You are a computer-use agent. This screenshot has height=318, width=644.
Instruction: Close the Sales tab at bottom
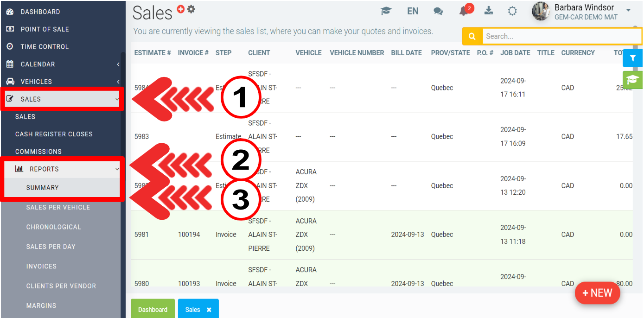point(209,310)
